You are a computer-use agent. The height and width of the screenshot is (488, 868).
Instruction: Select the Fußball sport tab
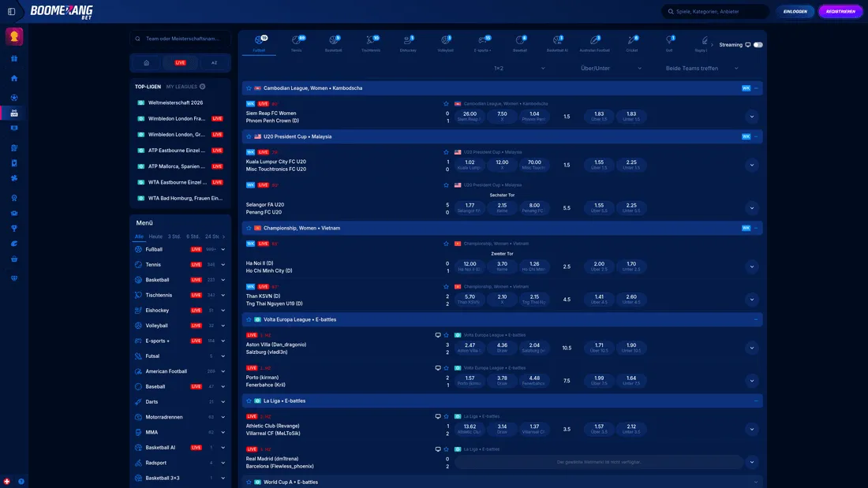259,43
